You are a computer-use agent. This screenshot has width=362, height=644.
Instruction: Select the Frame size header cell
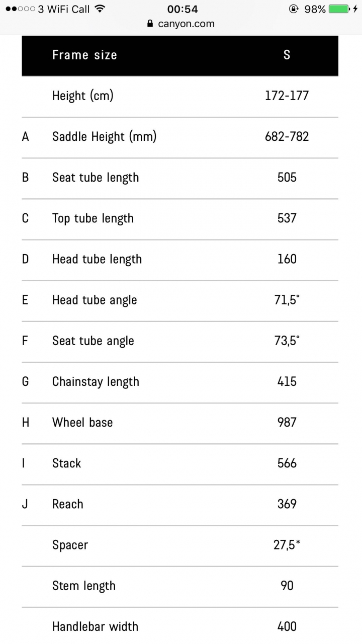point(84,55)
